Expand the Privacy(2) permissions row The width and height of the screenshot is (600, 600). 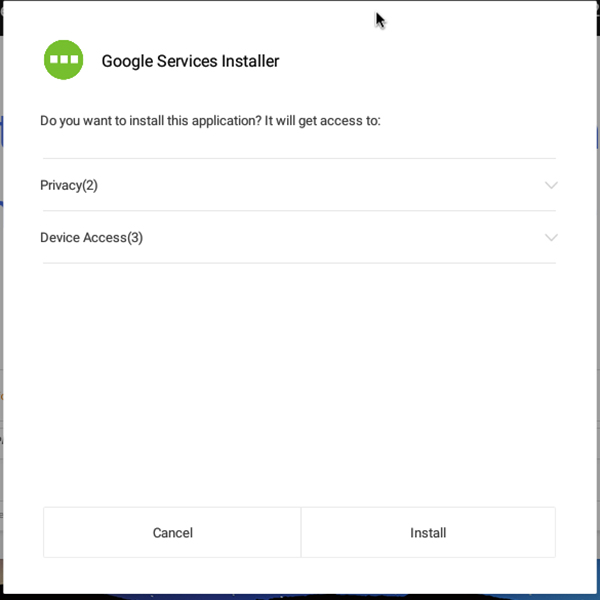tap(299, 185)
